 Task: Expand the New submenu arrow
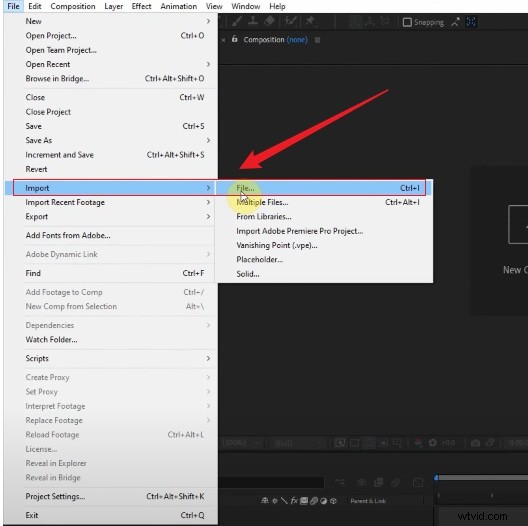click(x=208, y=21)
